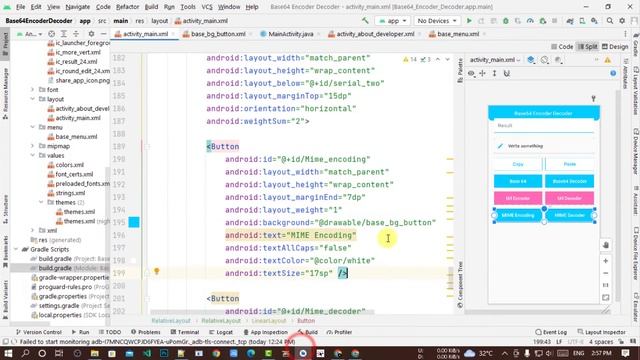
Task: Toggle view options eye icon in design toolbar
Action: point(471,73)
